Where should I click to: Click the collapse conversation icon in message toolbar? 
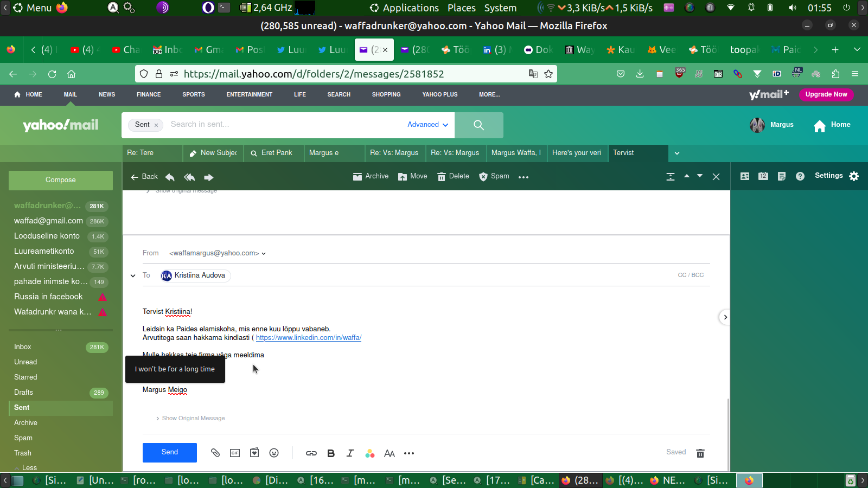(x=671, y=177)
